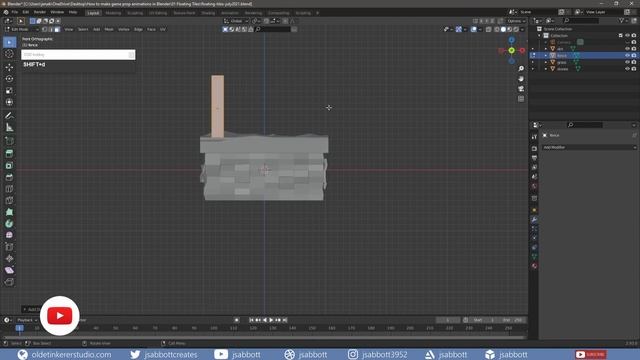
Task: Select the Inset Faces tool
Action: tap(9, 165)
